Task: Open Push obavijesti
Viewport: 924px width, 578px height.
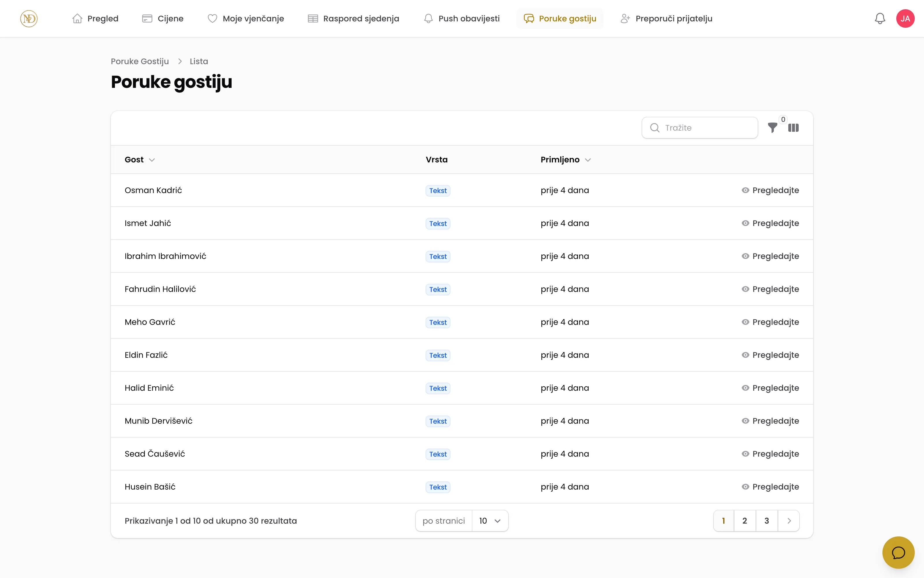Action: (462, 18)
